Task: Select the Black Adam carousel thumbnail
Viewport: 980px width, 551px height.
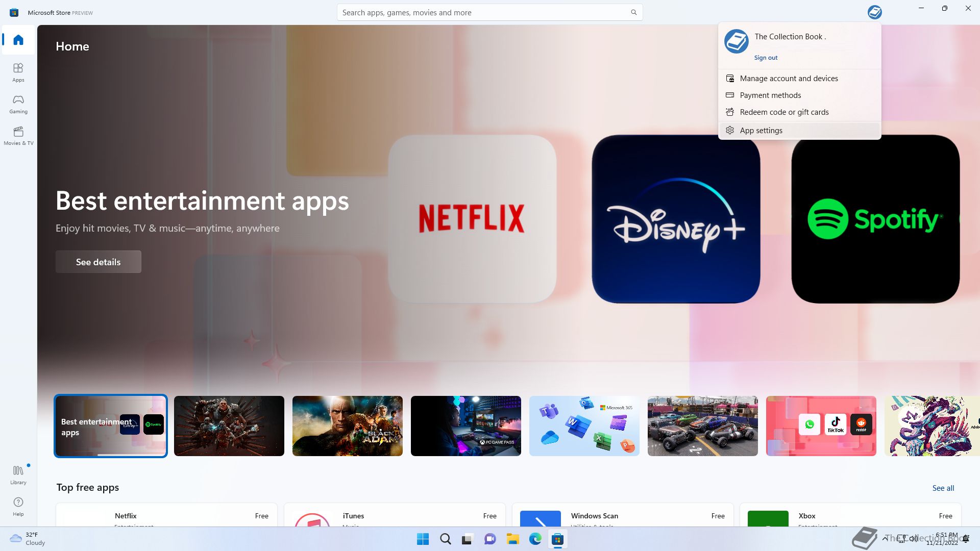Action: [x=348, y=426]
